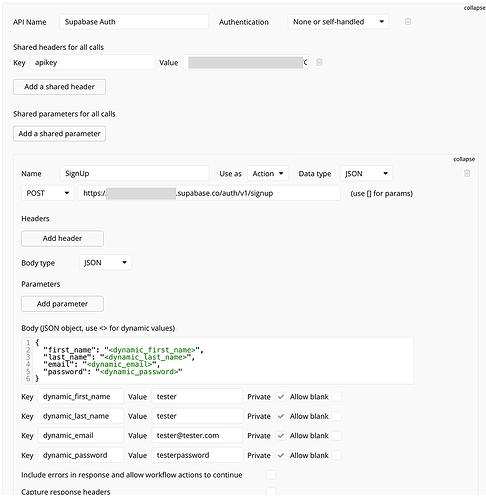Delete the Supabase Auth API with trash icon
486x500 pixels.
[408, 22]
